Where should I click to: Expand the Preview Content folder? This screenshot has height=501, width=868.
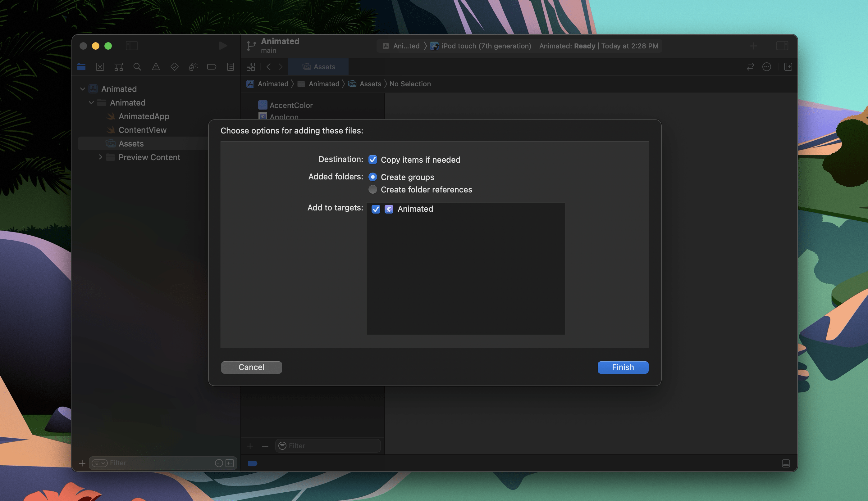point(100,157)
